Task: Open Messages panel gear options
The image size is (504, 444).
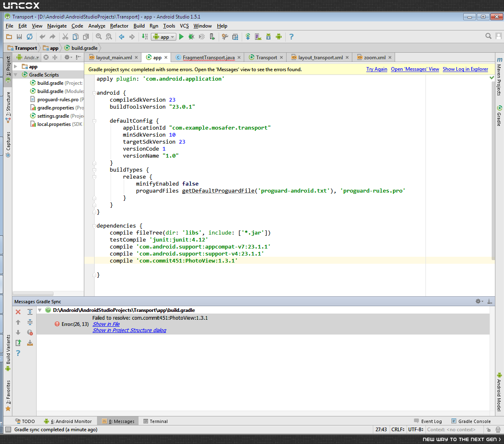Action: 479,302
